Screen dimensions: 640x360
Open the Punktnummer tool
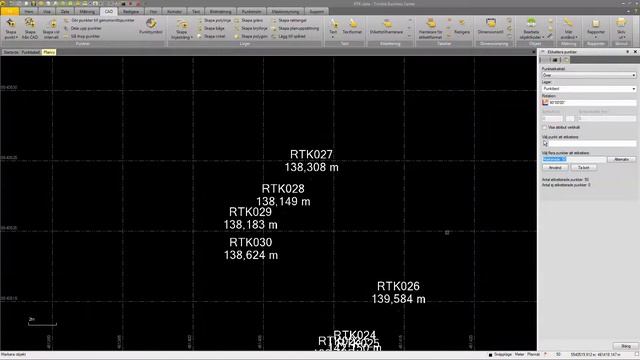[x=151, y=26]
